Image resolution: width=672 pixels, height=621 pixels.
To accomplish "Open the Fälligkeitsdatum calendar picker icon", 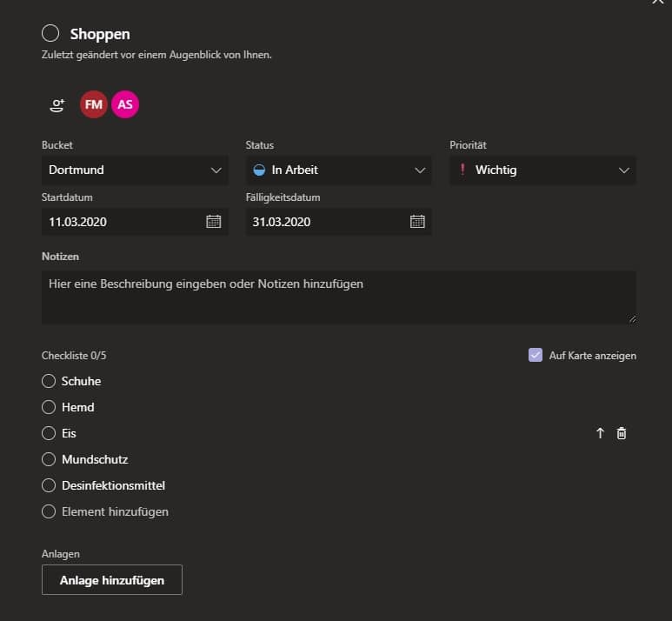I will (417, 222).
